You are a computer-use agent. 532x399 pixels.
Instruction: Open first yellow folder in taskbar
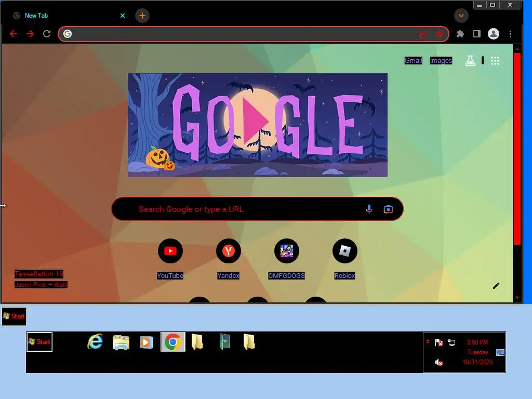click(x=197, y=342)
